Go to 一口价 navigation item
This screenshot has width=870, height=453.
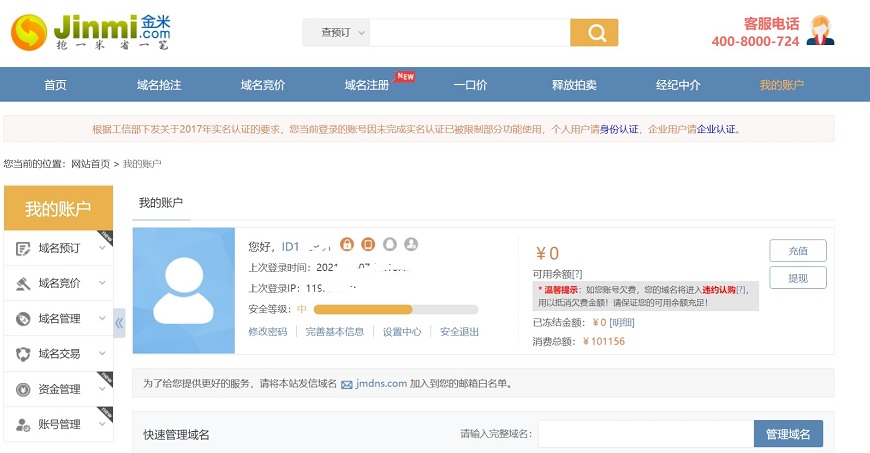[470, 85]
